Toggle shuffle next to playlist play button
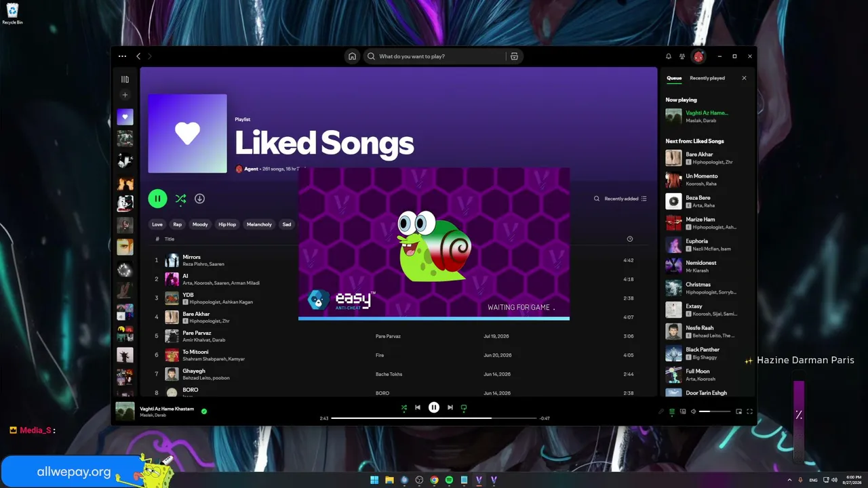Screen dimensions: 868x488 coord(180,199)
